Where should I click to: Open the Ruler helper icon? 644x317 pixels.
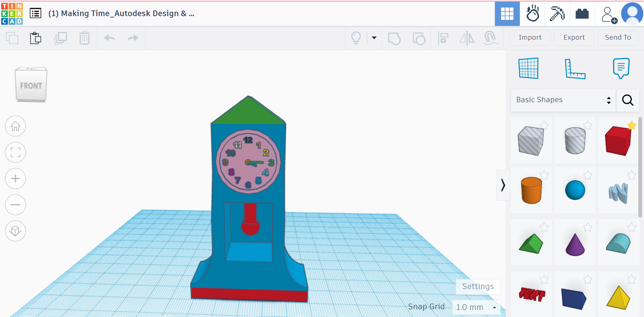pyautogui.click(x=576, y=68)
